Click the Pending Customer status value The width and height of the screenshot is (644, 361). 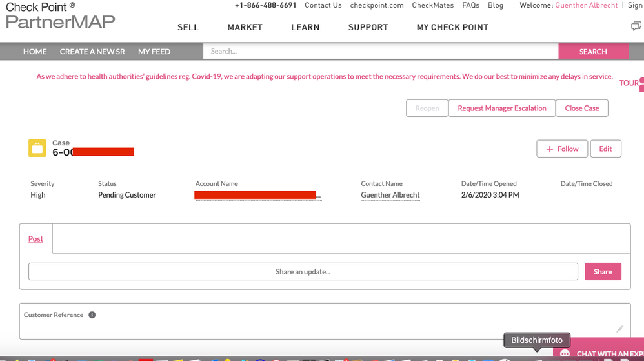[127, 195]
